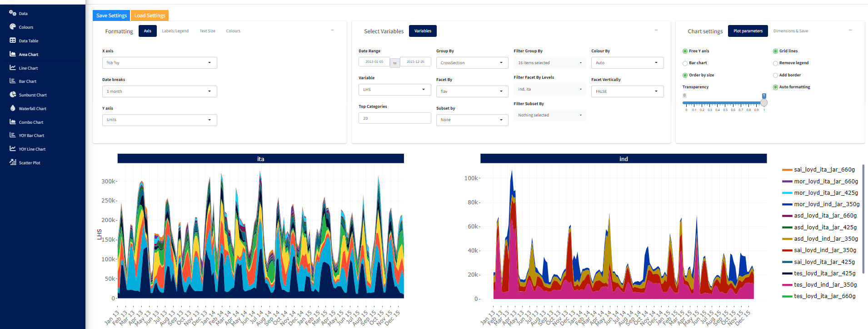
Task: Enable the Add border option
Action: point(775,76)
